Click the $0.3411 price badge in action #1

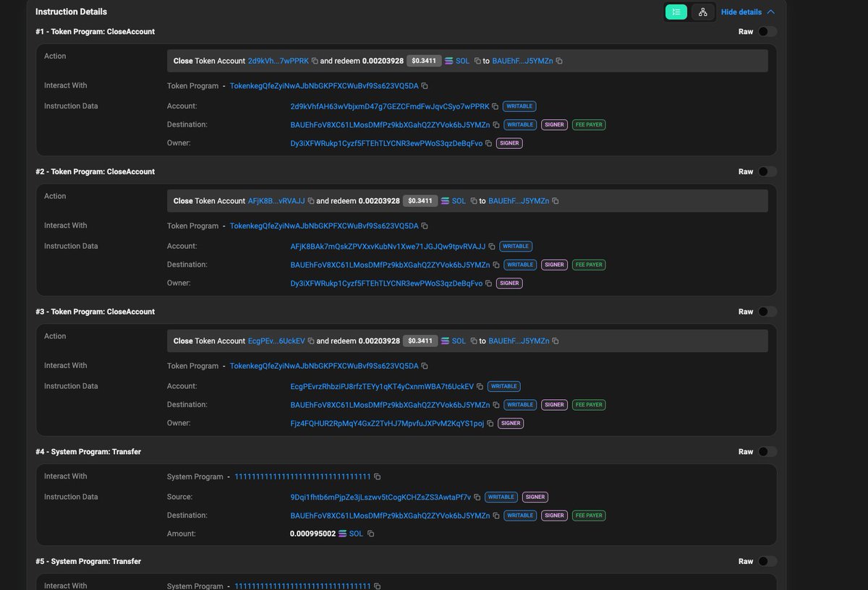423,61
